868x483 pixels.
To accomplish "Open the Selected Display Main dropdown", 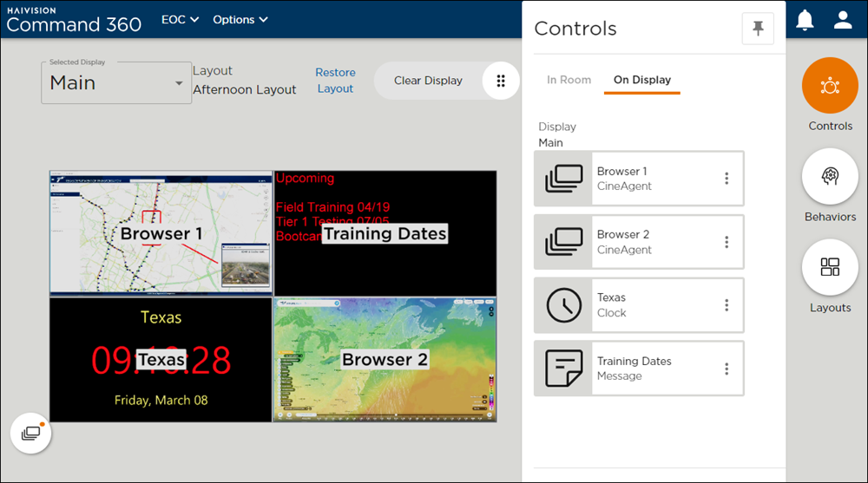I will pos(116,83).
